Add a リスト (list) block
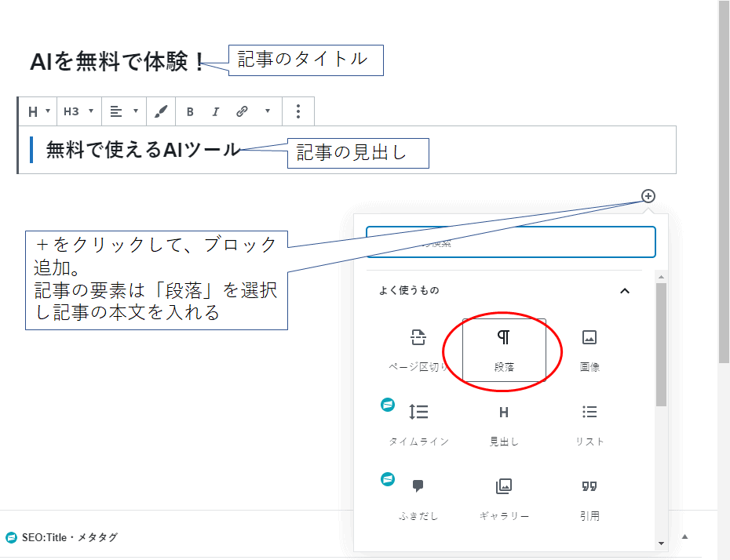 [x=589, y=423]
